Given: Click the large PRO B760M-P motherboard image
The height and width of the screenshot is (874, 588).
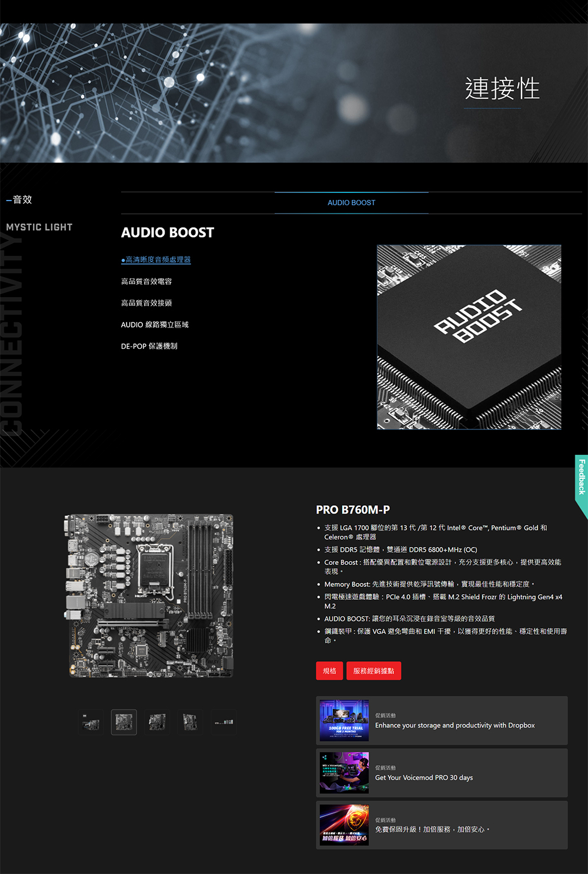Looking at the screenshot, I should pyautogui.click(x=149, y=596).
